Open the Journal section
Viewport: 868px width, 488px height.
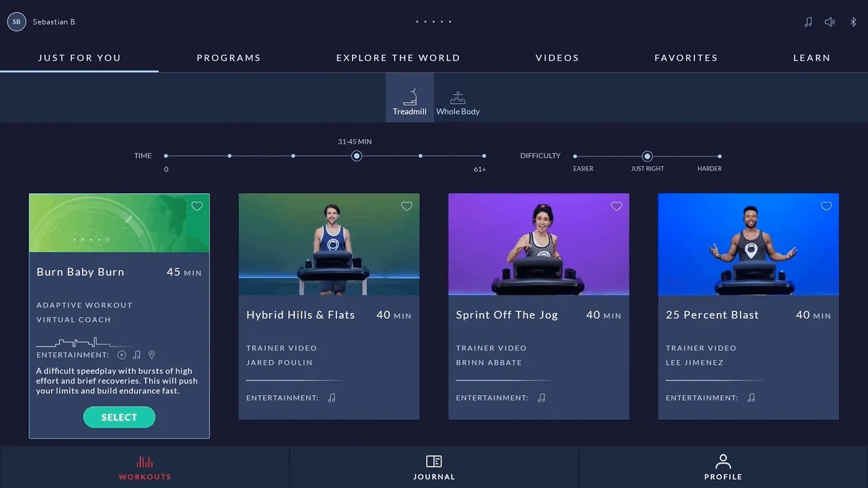(434, 467)
